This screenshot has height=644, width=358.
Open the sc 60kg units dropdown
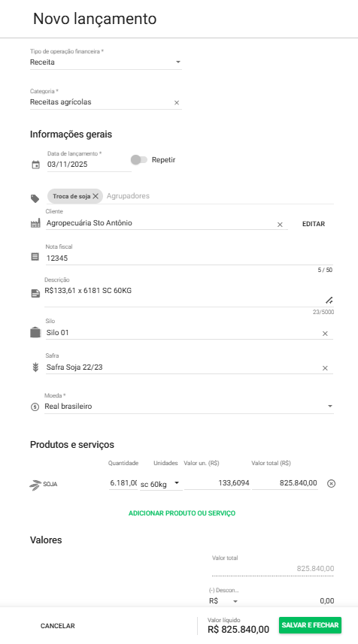coord(161,484)
